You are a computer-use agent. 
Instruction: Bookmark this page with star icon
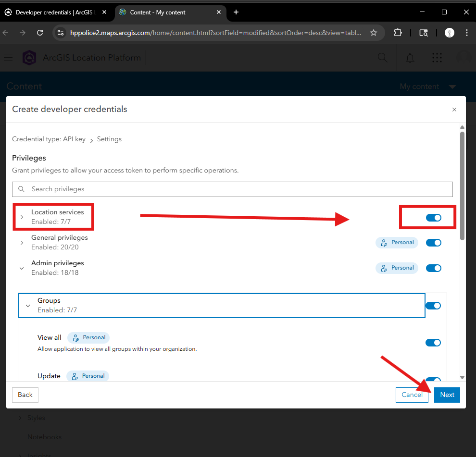point(374,33)
